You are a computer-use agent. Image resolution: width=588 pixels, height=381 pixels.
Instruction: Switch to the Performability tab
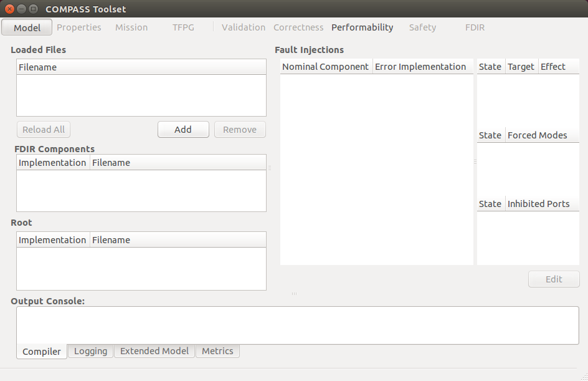pyautogui.click(x=363, y=27)
